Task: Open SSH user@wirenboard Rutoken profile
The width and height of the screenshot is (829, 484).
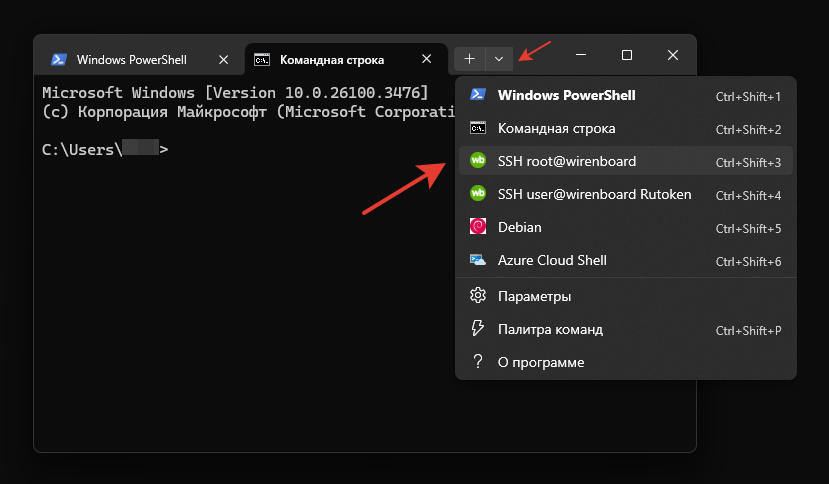Action: point(626,194)
